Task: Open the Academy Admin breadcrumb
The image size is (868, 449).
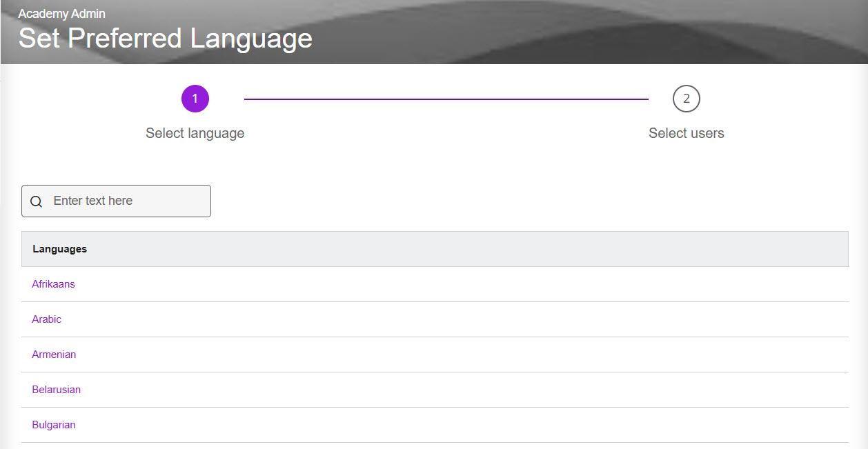Action: 61,14
